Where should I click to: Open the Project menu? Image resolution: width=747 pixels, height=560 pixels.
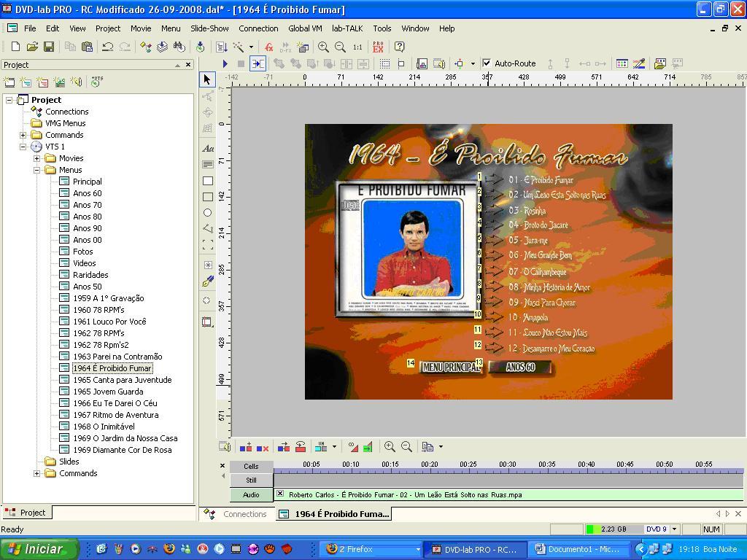(108, 28)
